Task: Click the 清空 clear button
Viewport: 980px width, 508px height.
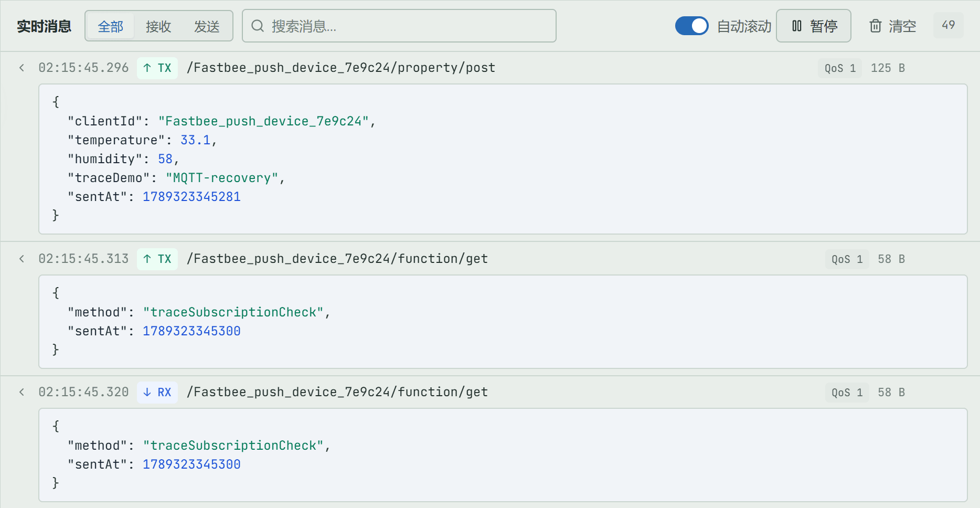Action: (x=892, y=26)
